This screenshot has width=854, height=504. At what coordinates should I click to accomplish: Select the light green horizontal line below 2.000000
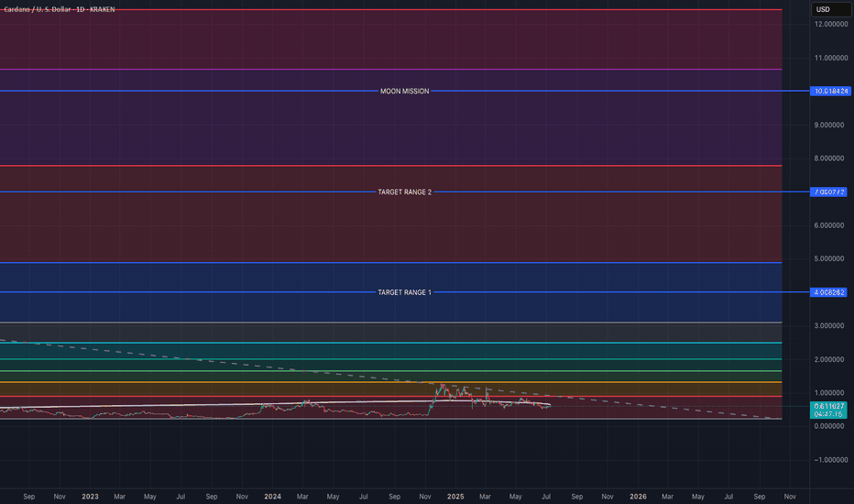coord(390,371)
